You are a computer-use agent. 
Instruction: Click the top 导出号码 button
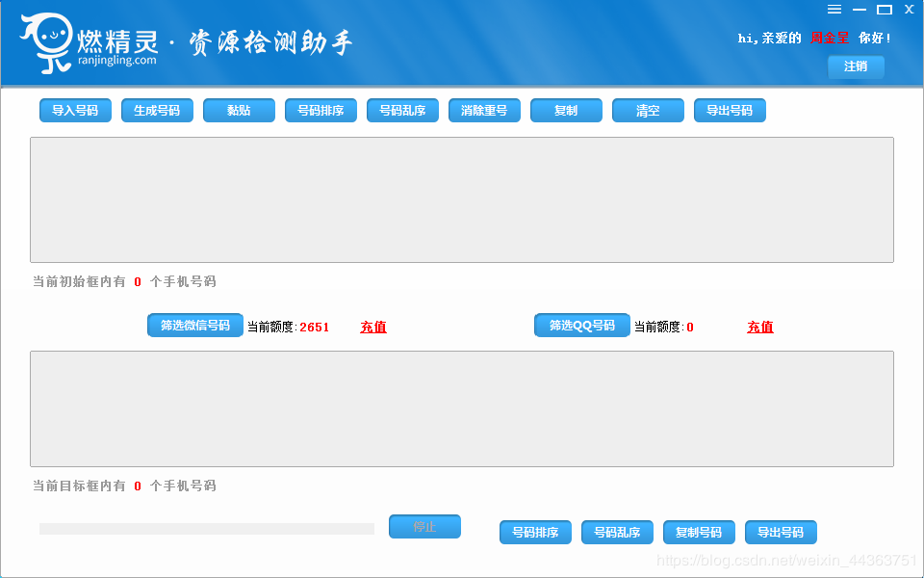tap(730, 110)
